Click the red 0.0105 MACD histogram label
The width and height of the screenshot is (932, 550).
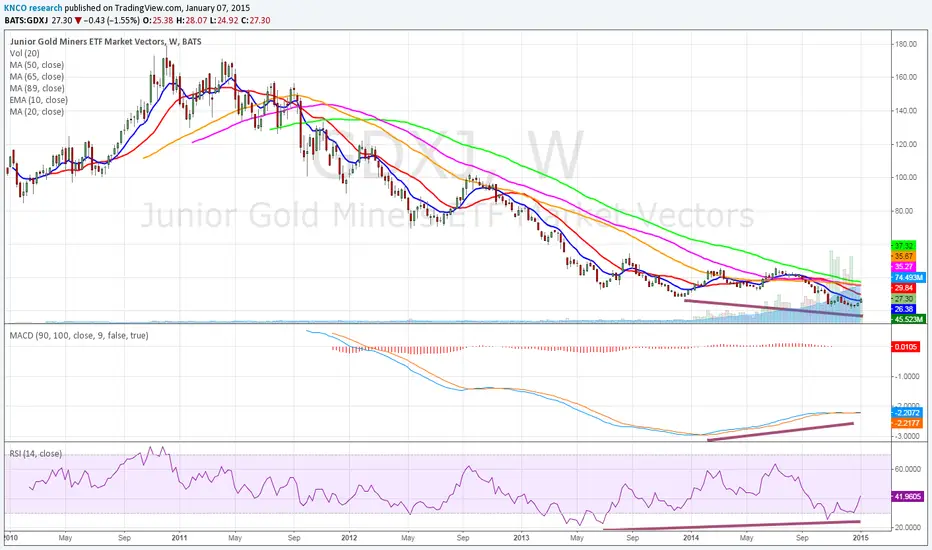pyautogui.click(x=906, y=347)
